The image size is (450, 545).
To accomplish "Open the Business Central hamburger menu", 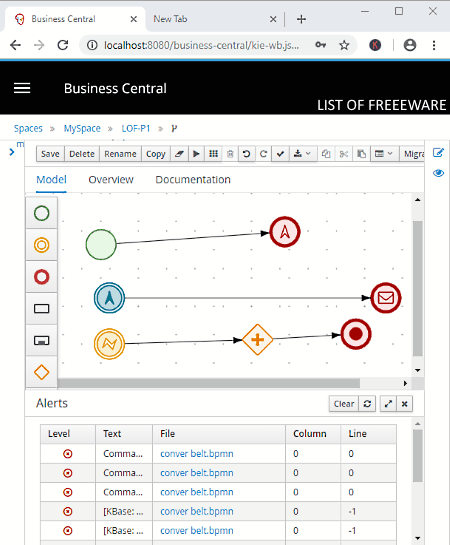I will tap(22, 88).
